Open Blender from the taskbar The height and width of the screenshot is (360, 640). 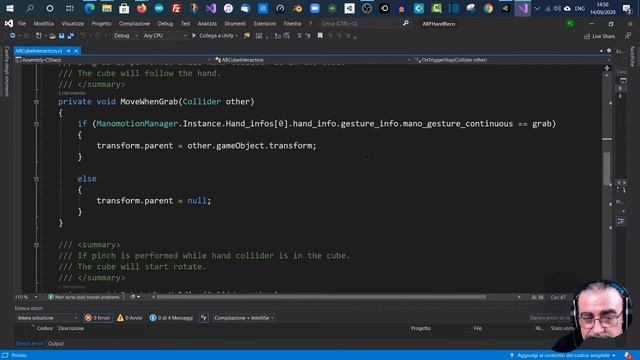298,8
